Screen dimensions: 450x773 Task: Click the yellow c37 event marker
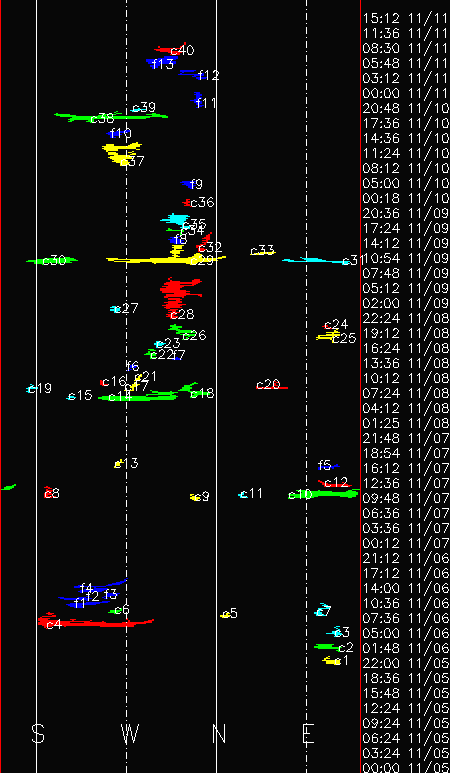click(121, 153)
